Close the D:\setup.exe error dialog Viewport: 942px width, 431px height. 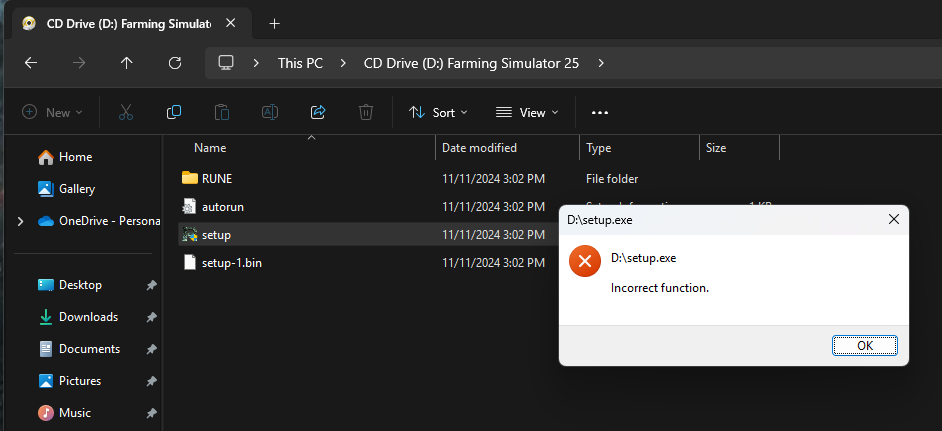point(893,219)
